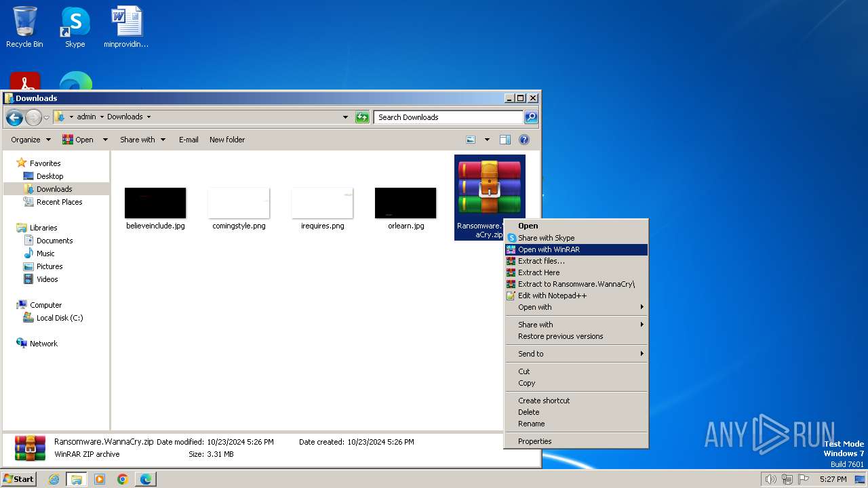Select Downloads in the Favorites list

point(54,189)
